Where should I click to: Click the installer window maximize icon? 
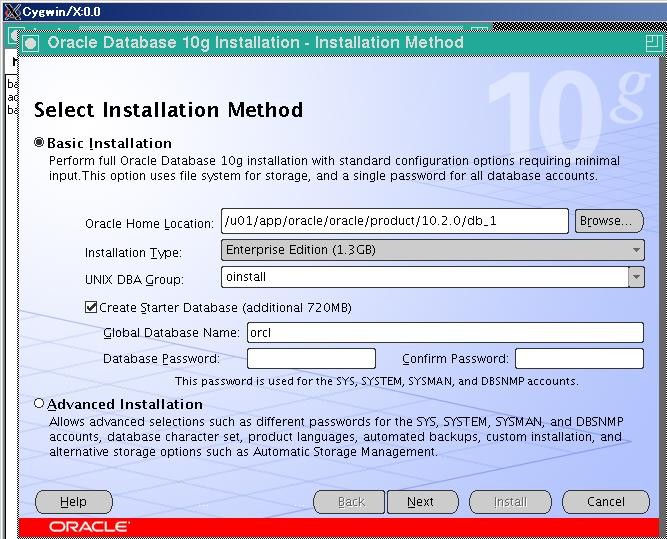(653, 43)
